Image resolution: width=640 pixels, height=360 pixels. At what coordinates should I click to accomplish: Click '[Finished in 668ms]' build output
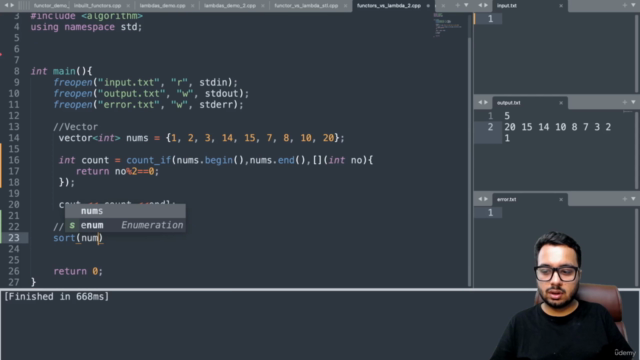(56, 297)
